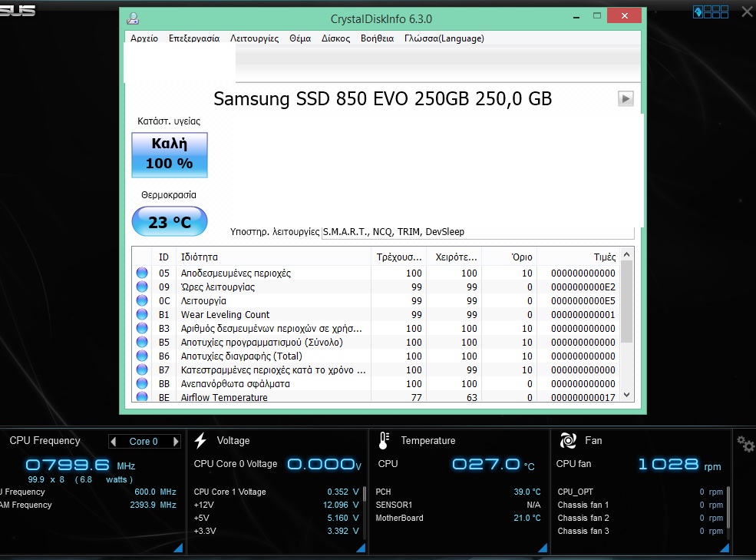Image resolution: width=756 pixels, height=560 pixels.
Task: Click the Core 0 selector label
Action: click(x=144, y=441)
